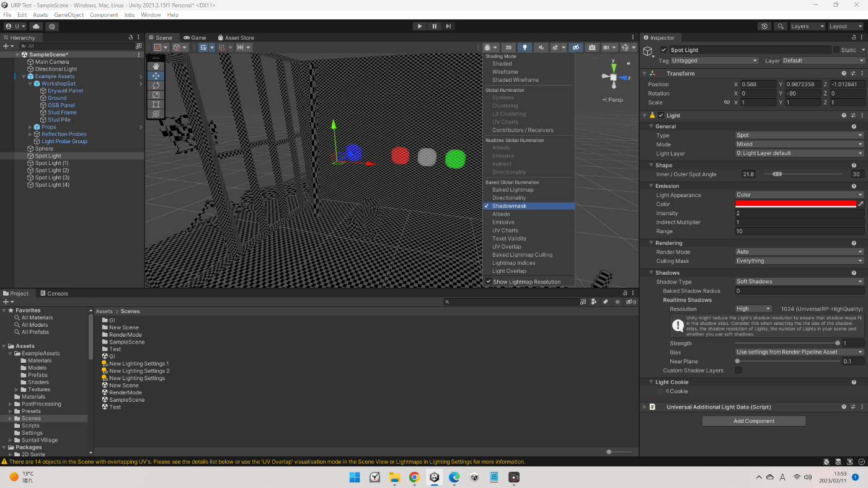Collapse the Example Assets hierarchy item
Screen dimensions: 868x488
pyautogui.click(x=24, y=76)
